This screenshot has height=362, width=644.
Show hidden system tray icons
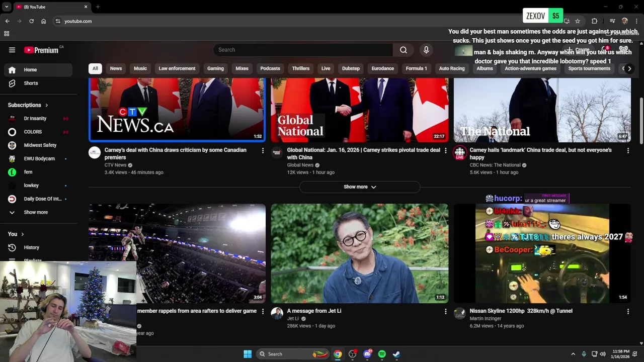pos(573,354)
